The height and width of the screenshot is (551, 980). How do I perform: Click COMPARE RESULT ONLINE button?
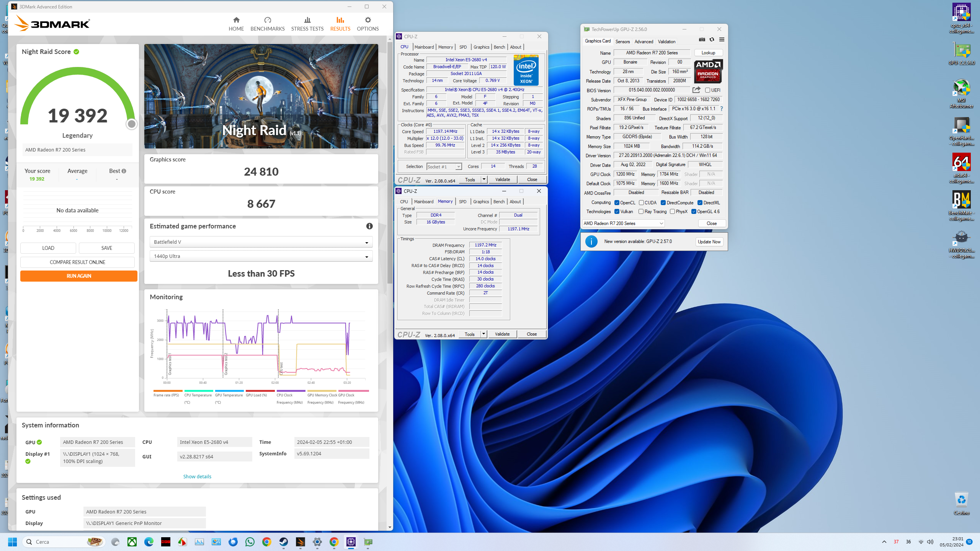pyautogui.click(x=77, y=262)
